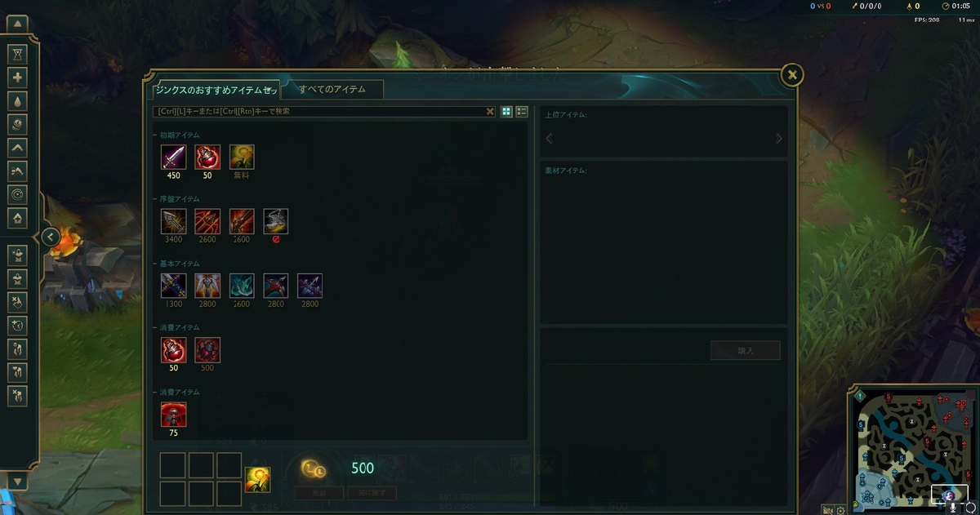Viewport: 980px width, 515px height.
Task: Select the 3400 gold early item
Action: [x=173, y=221]
